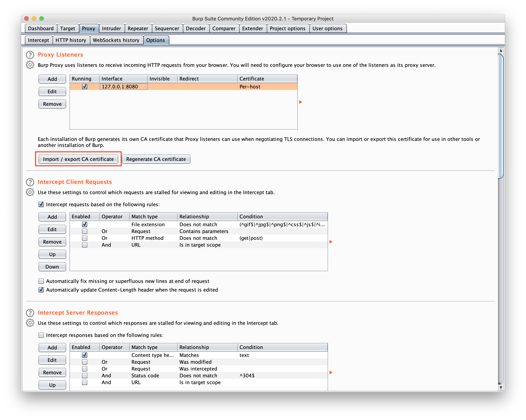526x420 pixels.
Task: Enable the HTTP method (get|post) rule
Action: pyautogui.click(x=85, y=238)
